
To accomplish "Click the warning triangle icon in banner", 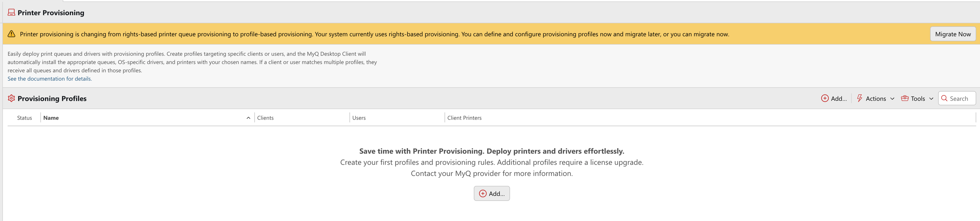I will [x=12, y=34].
